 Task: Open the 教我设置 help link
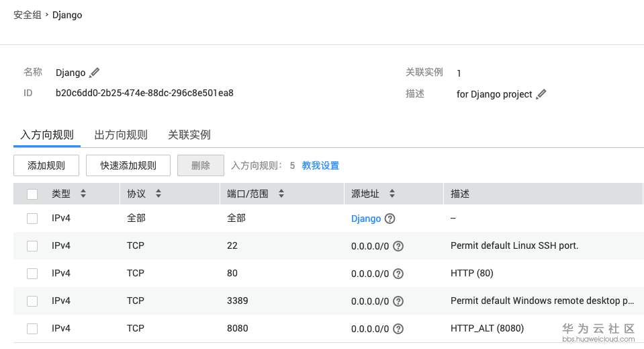(x=320, y=165)
